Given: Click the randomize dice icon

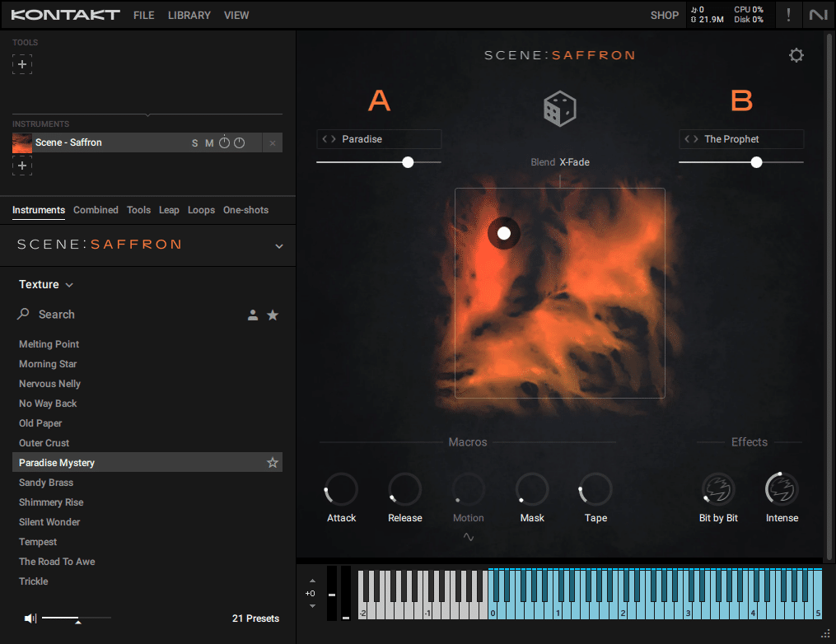Looking at the screenshot, I should point(559,109).
